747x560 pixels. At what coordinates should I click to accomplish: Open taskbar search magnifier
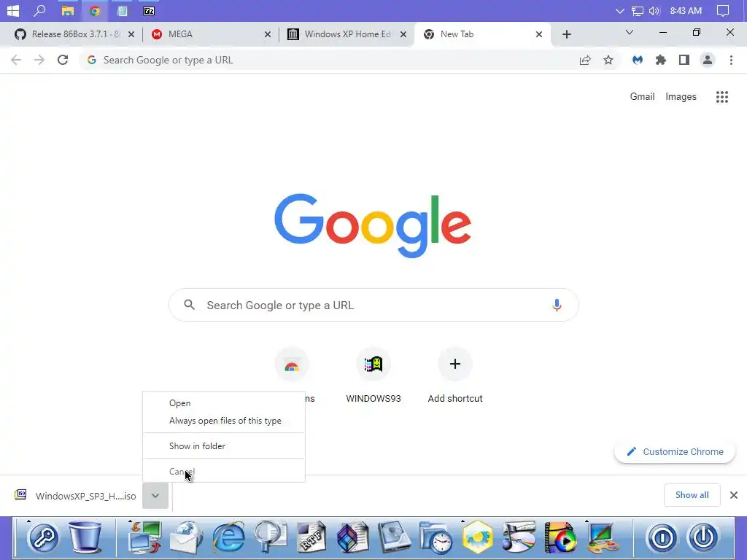pyautogui.click(x=39, y=10)
